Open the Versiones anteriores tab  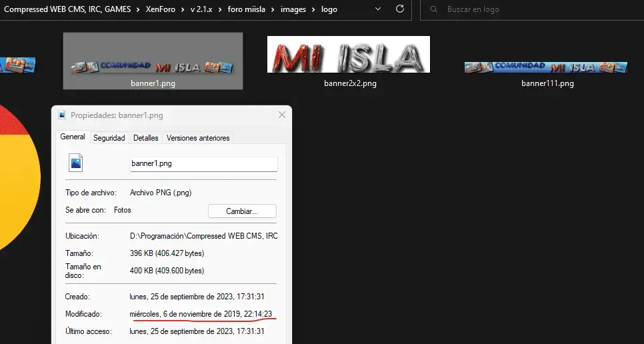198,138
